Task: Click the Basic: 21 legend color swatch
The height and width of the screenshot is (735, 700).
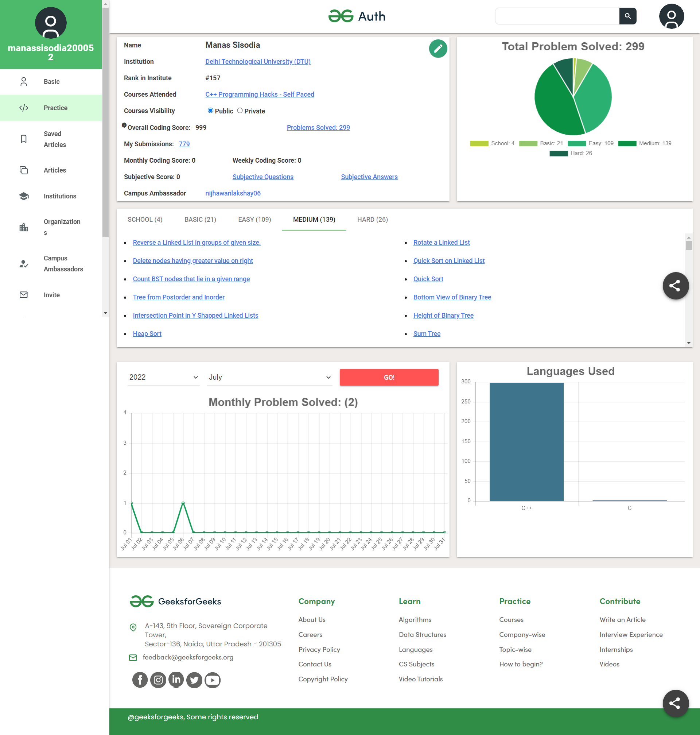Action: [x=528, y=143]
